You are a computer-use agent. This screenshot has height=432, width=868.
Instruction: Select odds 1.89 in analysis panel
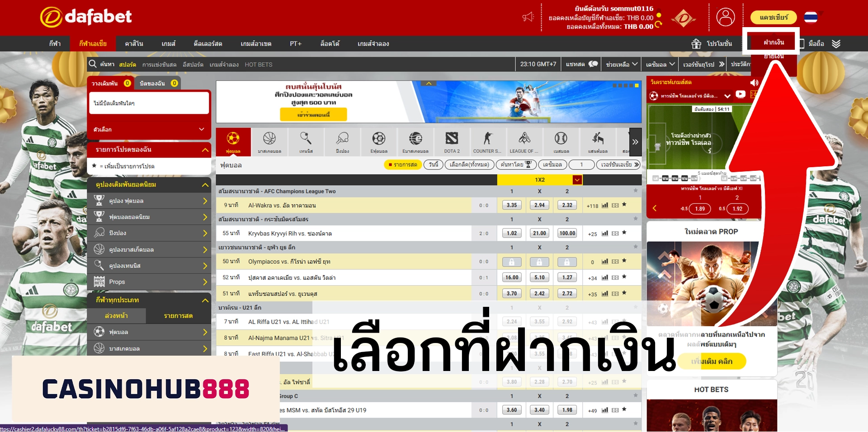700,209
